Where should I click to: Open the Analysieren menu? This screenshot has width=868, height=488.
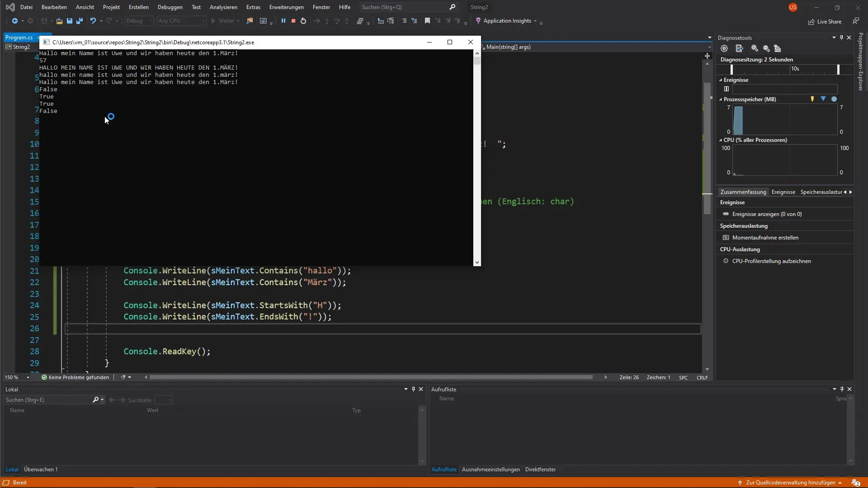(x=223, y=7)
